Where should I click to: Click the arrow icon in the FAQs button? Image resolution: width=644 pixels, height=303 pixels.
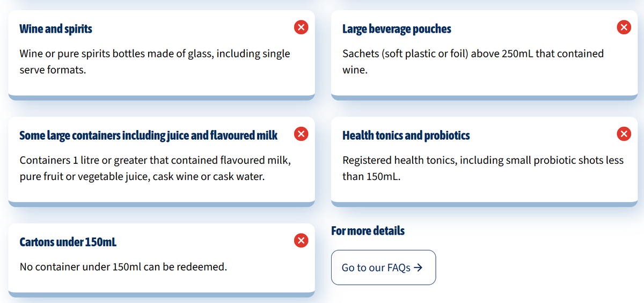click(419, 268)
